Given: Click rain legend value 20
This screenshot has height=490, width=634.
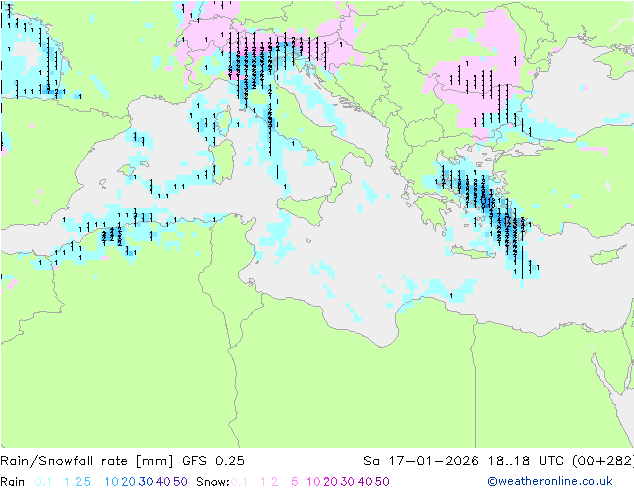Looking at the screenshot, I should point(128,482).
